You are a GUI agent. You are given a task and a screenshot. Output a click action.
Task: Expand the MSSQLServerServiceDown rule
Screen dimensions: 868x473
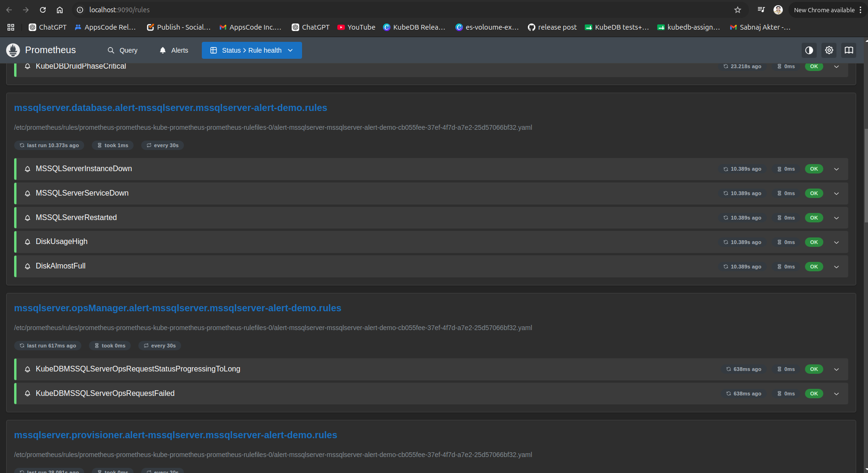[836, 194]
